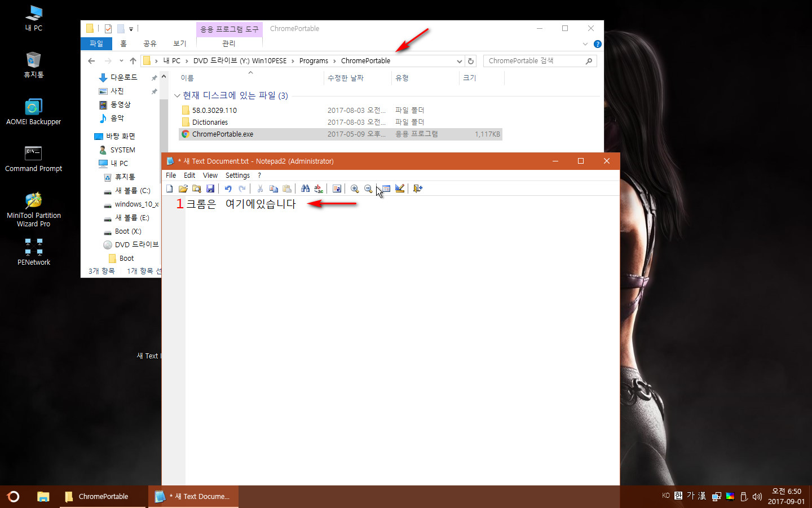Image resolution: width=812 pixels, height=508 pixels.
Task: Click the Start button on taskbar
Action: click(x=13, y=497)
